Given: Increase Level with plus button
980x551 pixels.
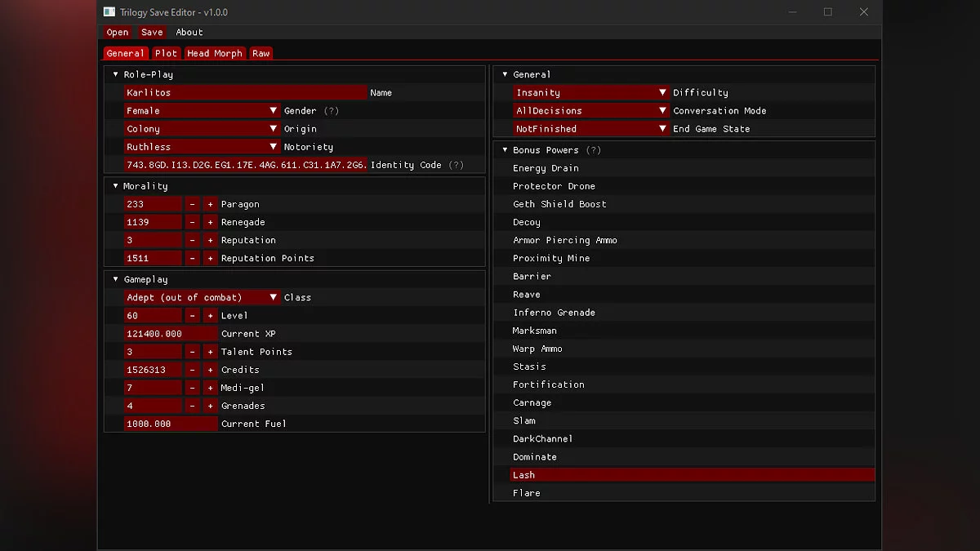Looking at the screenshot, I should click(210, 316).
